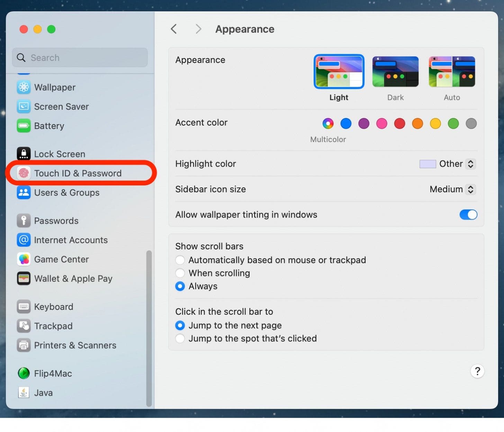Choose 'Jump to the spot that's clicked'
The width and height of the screenshot is (504, 432).
coord(180,338)
